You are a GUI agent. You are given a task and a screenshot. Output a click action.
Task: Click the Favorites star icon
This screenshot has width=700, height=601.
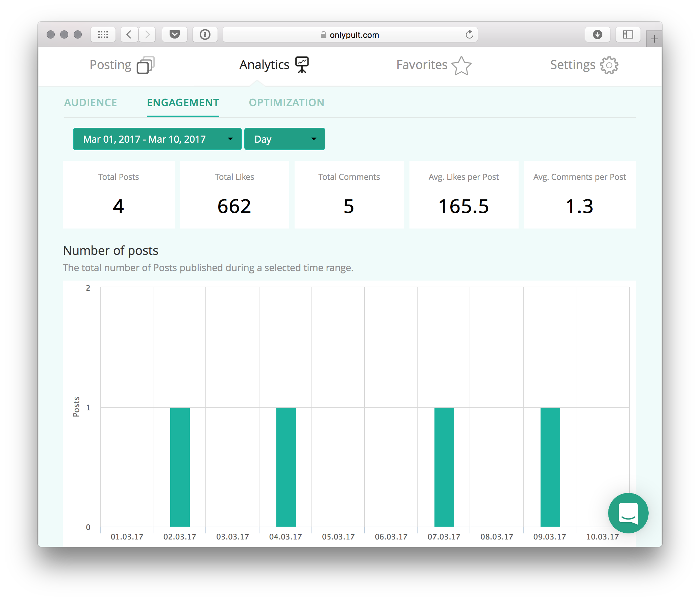tap(461, 65)
